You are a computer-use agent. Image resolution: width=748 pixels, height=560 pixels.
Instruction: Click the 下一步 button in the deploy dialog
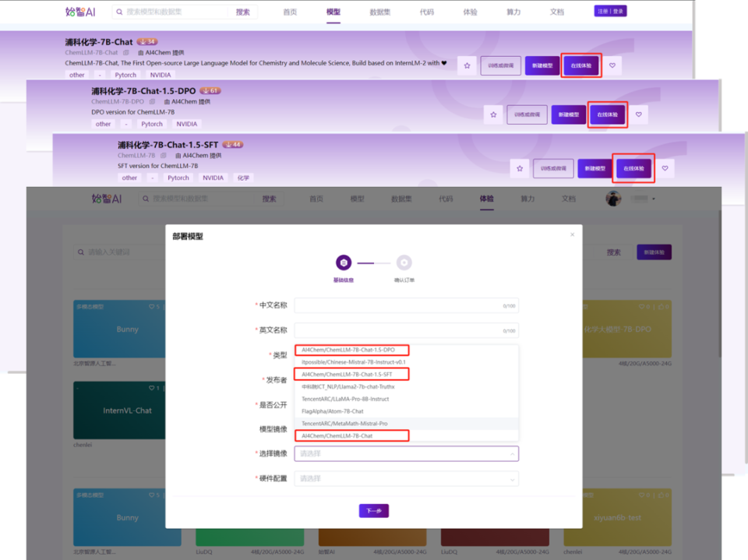coord(372,510)
